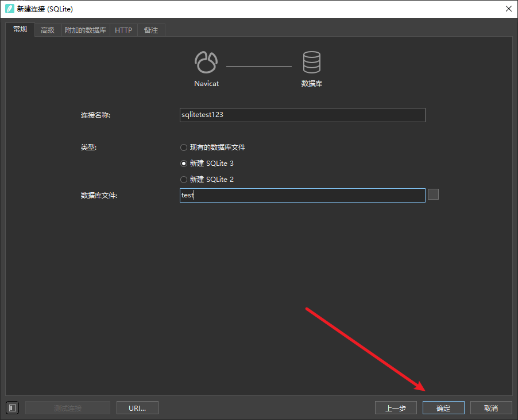Switch to the 常规 tab
The width and height of the screenshot is (518, 420).
20,29
